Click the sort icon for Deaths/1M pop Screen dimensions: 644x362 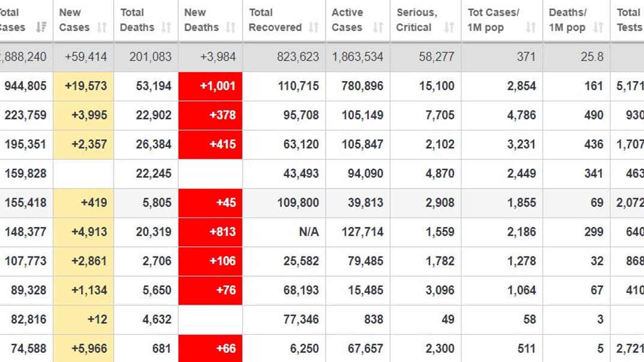click(597, 28)
